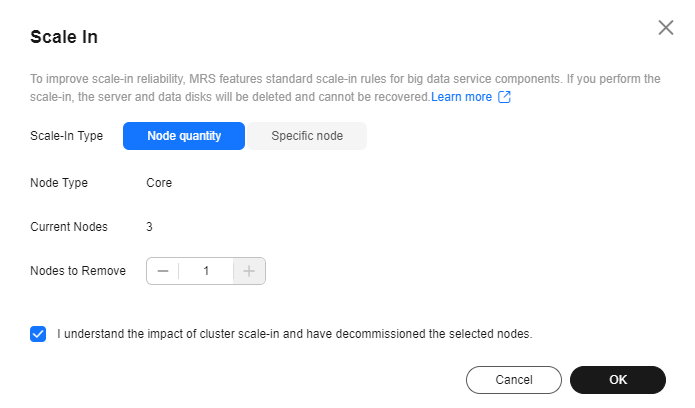Switch to Specific node scale-in type
The width and height of the screenshot is (695, 408).
pos(307,136)
